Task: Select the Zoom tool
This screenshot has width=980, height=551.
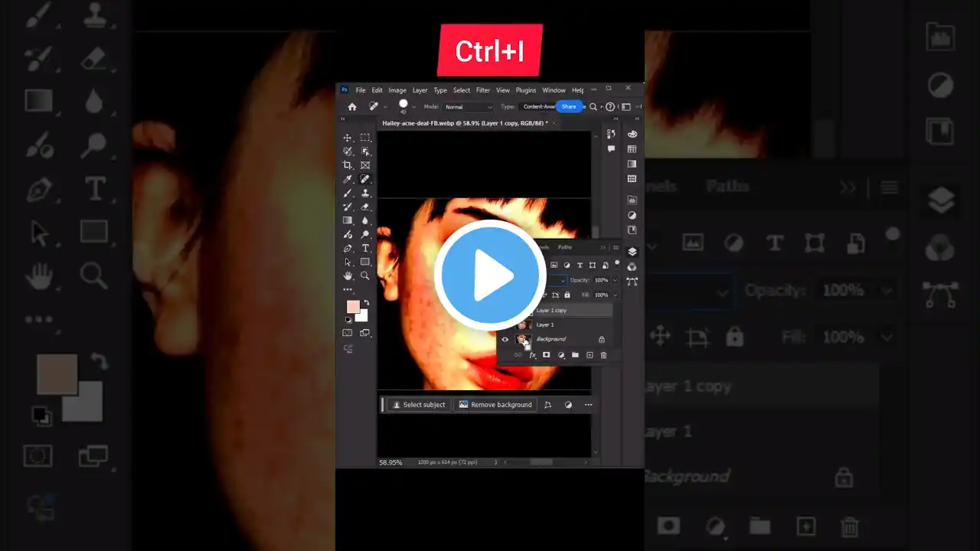Action: coord(365,275)
